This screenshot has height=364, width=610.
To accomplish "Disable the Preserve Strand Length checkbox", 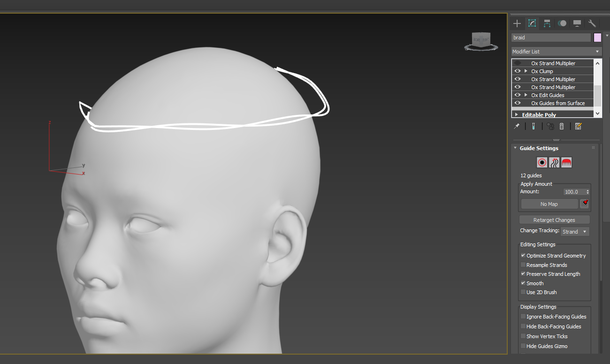I will [x=523, y=274].
